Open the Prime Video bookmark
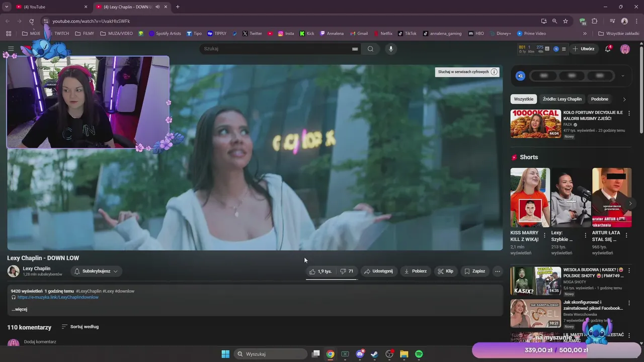This screenshot has width=644, height=362. (x=531, y=34)
